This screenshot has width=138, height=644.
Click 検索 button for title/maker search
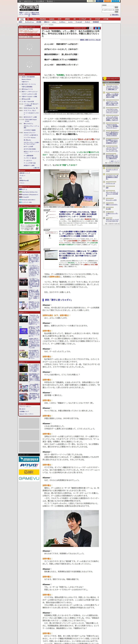point(117,12)
